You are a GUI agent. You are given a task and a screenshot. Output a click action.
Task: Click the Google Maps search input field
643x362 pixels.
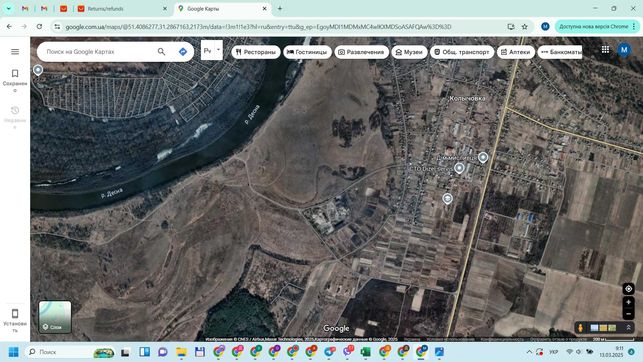tap(98, 52)
